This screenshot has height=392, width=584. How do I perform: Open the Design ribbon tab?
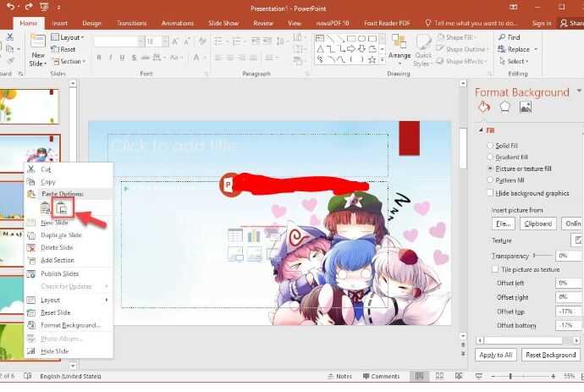coord(91,23)
